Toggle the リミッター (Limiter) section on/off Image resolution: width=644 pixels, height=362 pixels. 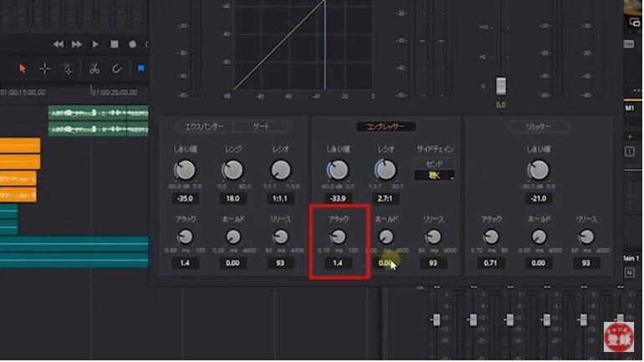(538, 126)
